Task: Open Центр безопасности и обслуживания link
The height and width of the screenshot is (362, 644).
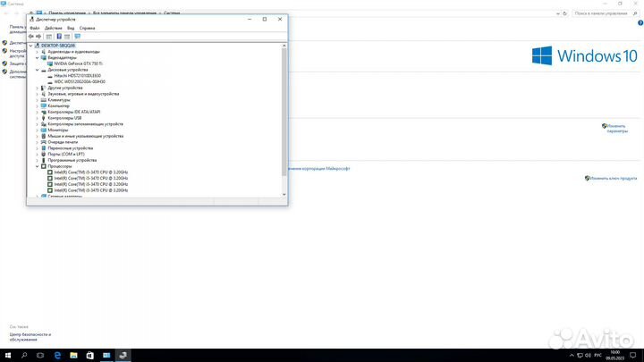Action: 30,337
